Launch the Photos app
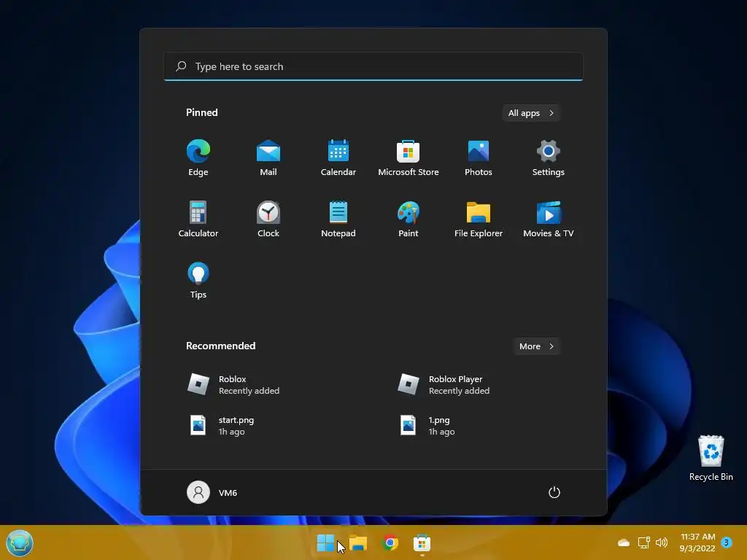The image size is (747, 560). coord(479,158)
